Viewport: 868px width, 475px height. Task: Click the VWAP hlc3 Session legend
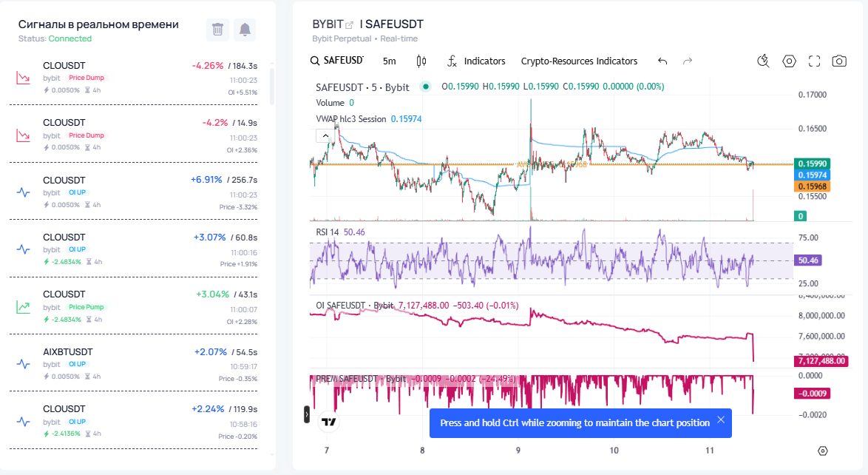tap(351, 119)
